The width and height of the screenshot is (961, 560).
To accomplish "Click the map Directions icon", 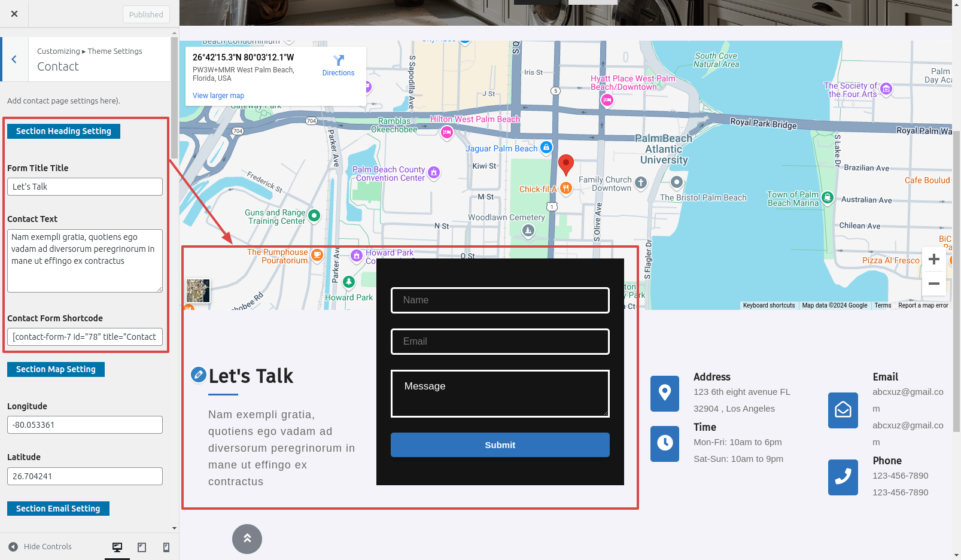I will click(x=339, y=61).
